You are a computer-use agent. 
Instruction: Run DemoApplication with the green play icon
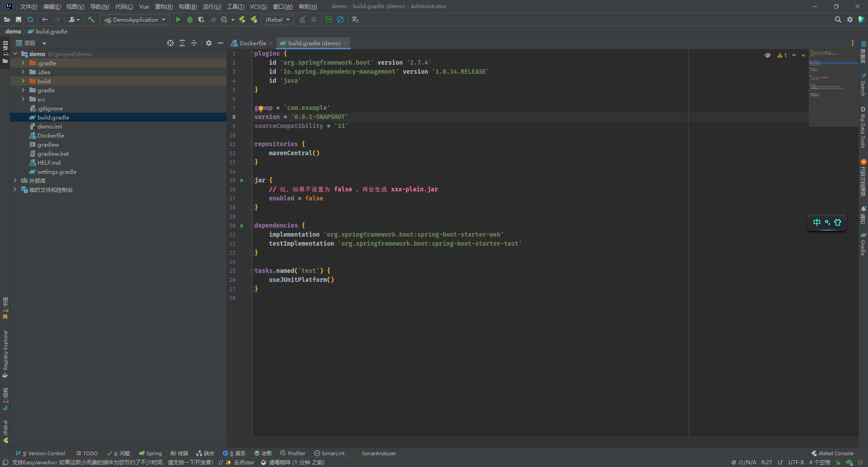pos(178,19)
